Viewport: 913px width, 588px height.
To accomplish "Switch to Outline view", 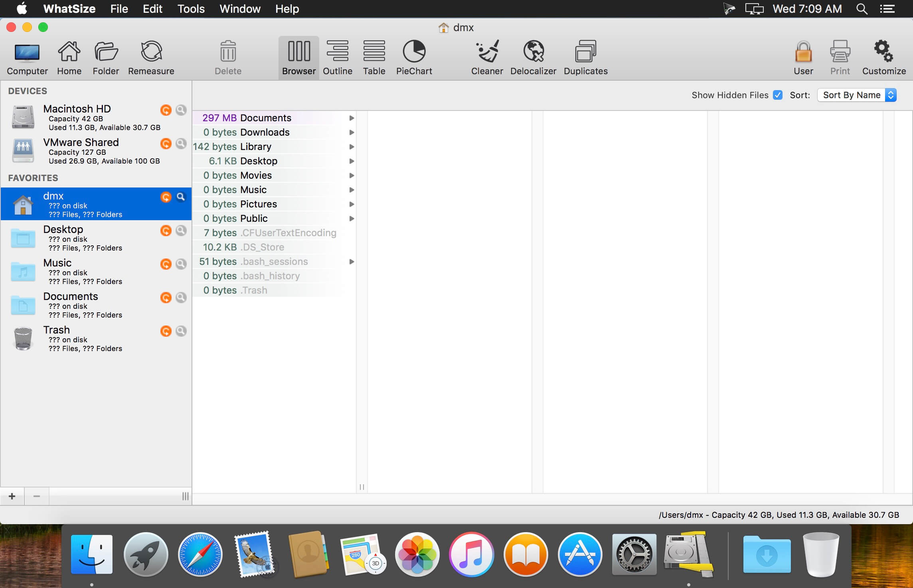I will 338,58.
